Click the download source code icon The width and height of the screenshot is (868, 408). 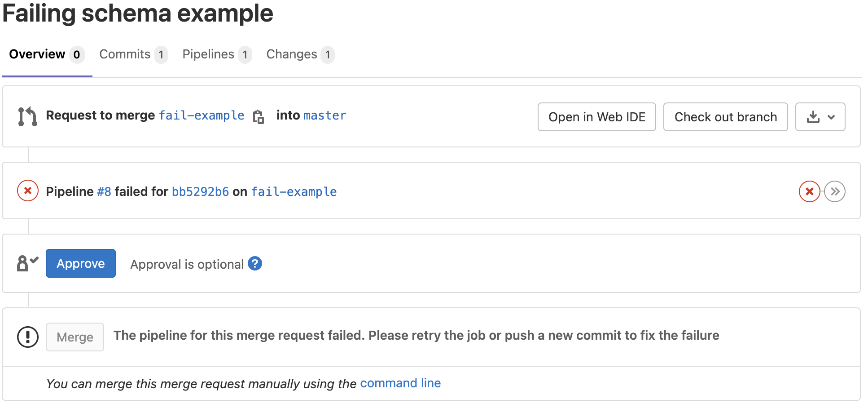(x=814, y=116)
